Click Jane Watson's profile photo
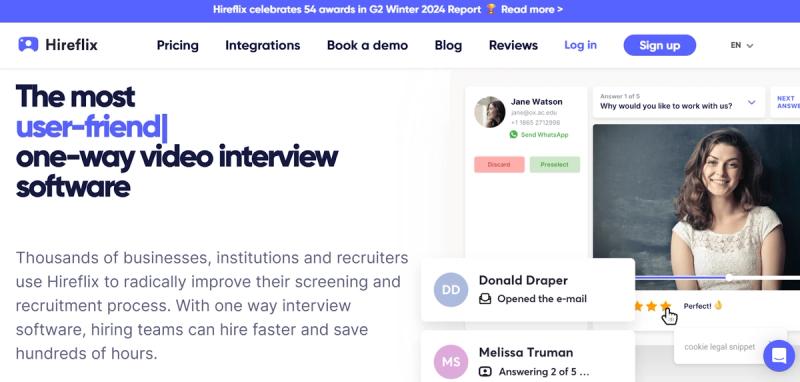This screenshot has width=800, height=382. [490, 112]
